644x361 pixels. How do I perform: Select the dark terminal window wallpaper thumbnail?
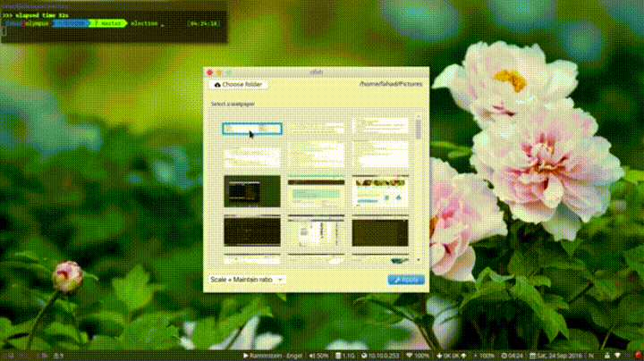point(252,191)
